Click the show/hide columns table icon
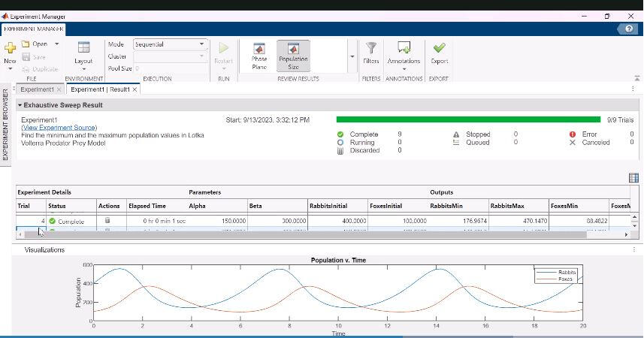The image size is (644, 338). tap(633, 178)
